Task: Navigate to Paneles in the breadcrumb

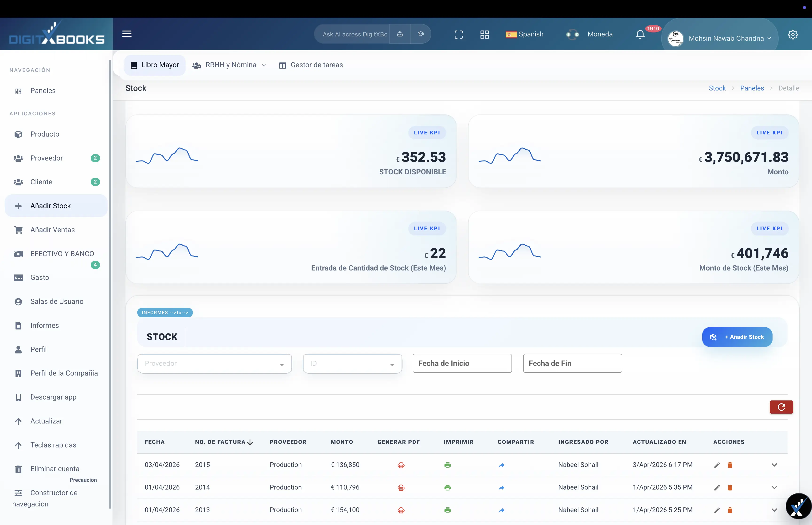Action: pos(752,88)
